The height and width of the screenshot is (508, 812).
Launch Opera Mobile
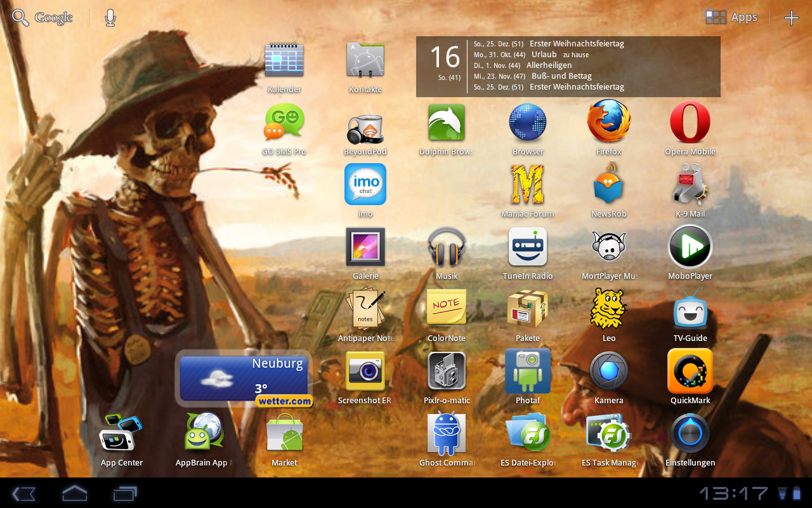tap(690, 123)
